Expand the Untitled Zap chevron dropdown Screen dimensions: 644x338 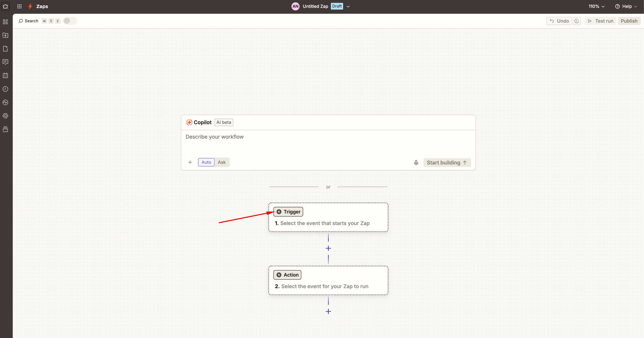(348, 6)
